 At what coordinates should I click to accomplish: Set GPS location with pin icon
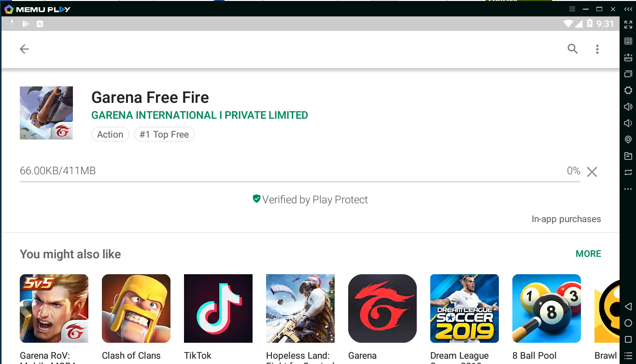click(628, 140)
